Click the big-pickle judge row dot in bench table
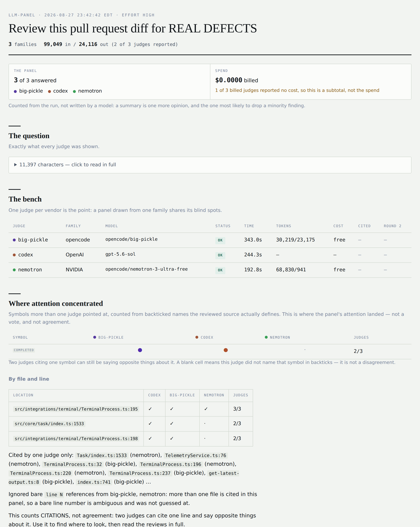420x527 pixels. [14, 240]
